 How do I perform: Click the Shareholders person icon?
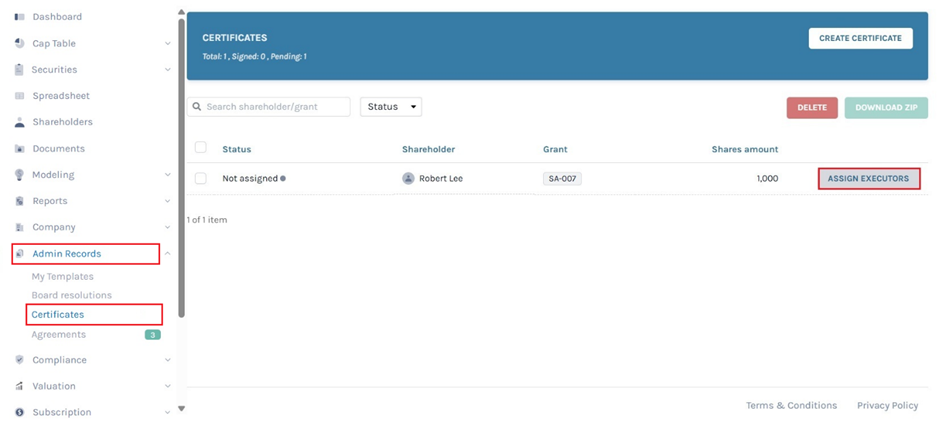click(x=20, y=122)
